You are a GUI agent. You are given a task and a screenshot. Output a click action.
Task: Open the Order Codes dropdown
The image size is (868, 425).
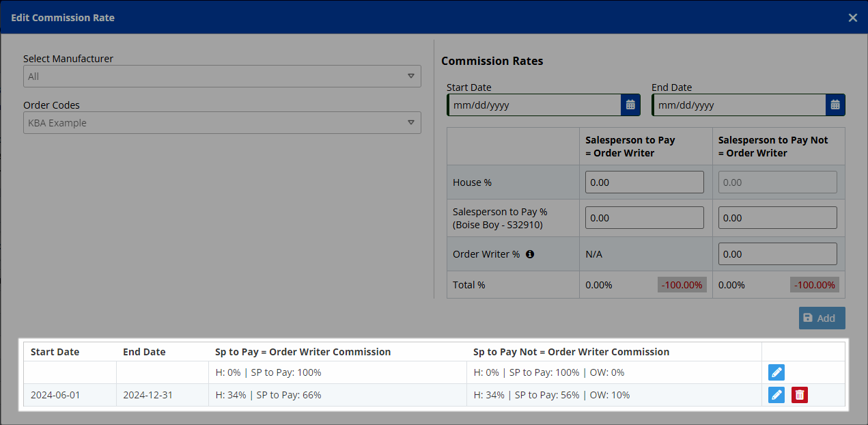click(222, 123)
